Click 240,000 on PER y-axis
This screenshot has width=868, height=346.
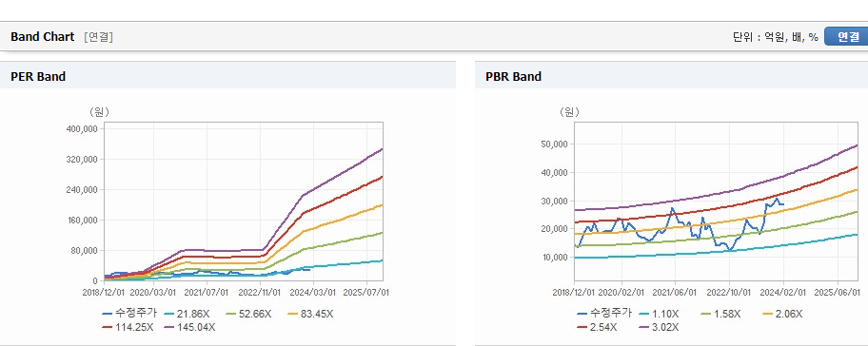coord(82,189)
